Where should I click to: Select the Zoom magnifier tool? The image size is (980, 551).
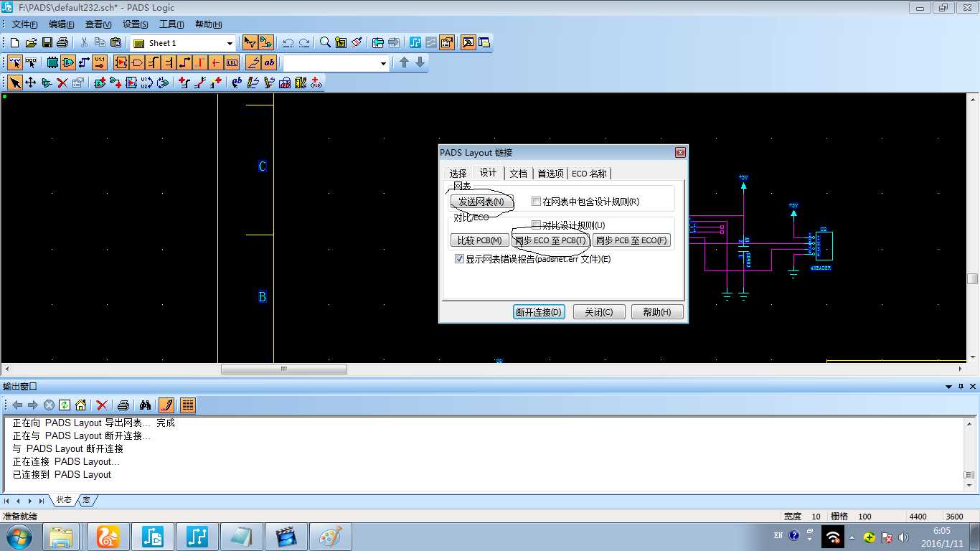click(325, 43)
